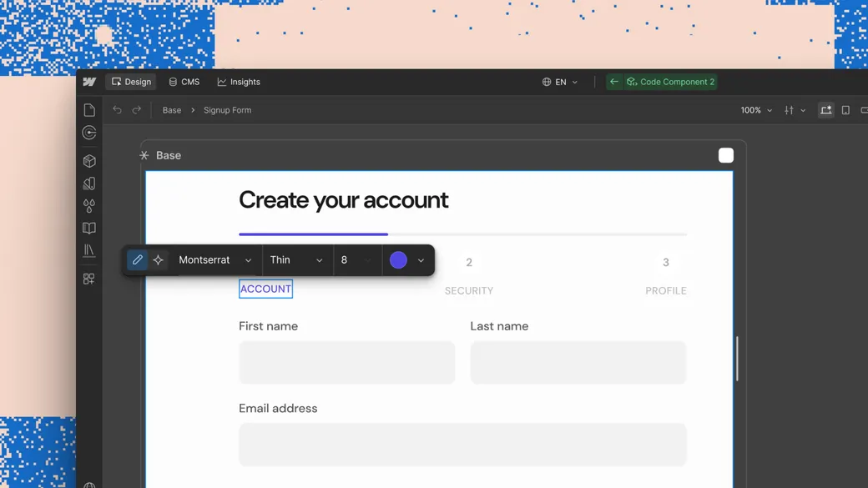Click the Base breadcrumb

(172, 110)
